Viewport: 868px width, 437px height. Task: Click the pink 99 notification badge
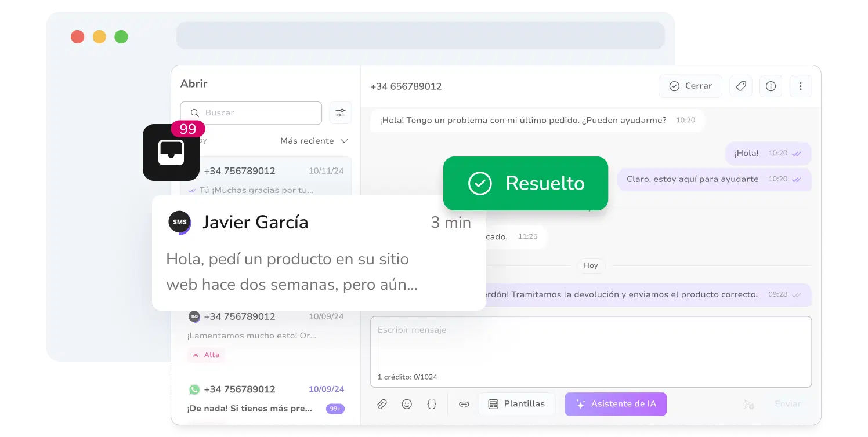pos(188,129)
